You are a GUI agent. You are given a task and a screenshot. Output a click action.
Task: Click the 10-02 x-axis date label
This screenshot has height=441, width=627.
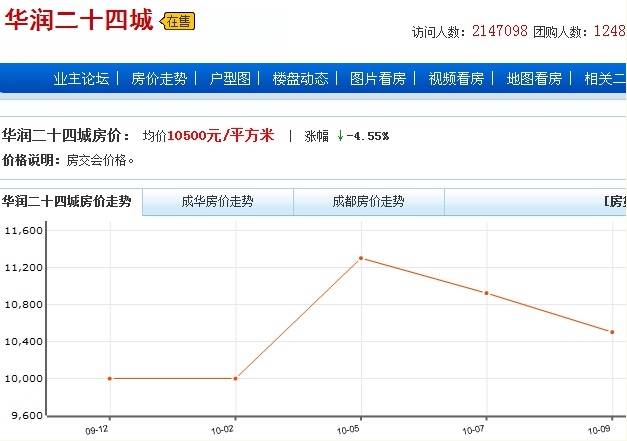pos(222,430)
